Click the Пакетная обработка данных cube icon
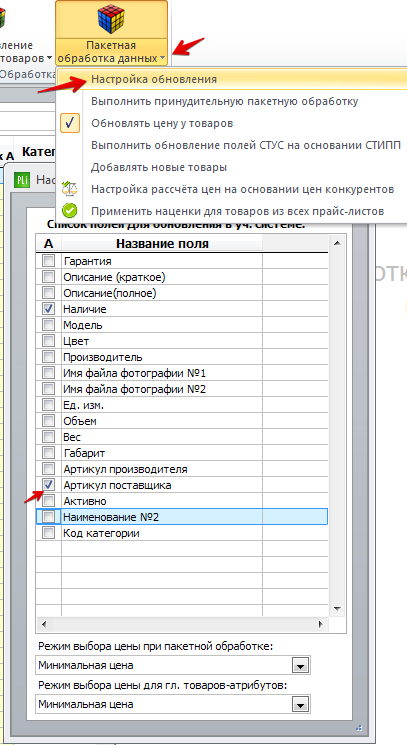Screen dimensions: 407x745 pos(111,19)
